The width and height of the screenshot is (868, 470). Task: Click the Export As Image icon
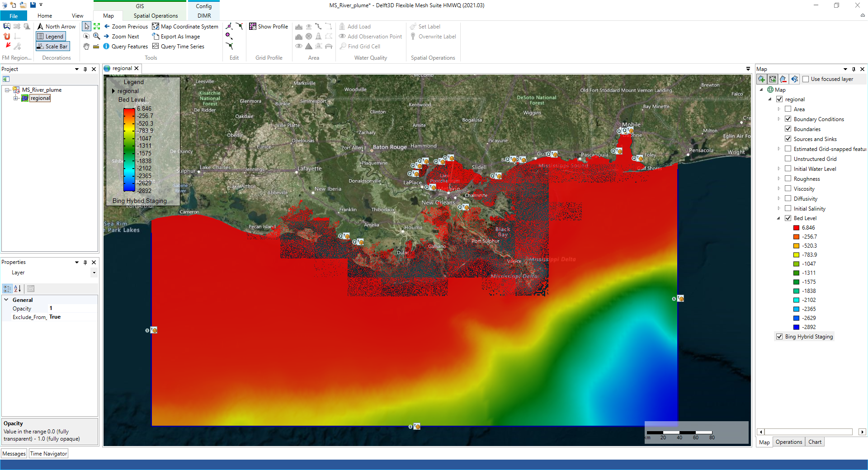156,37
